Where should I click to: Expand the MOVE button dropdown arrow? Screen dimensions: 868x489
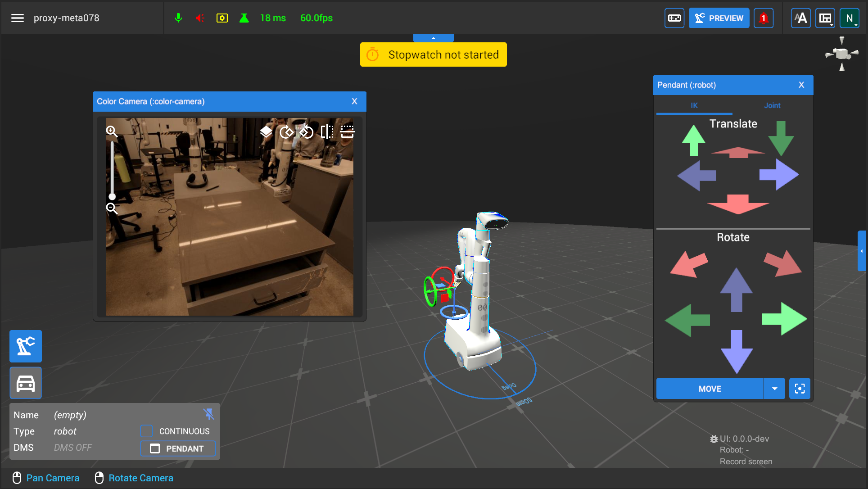tap(775, 389)
